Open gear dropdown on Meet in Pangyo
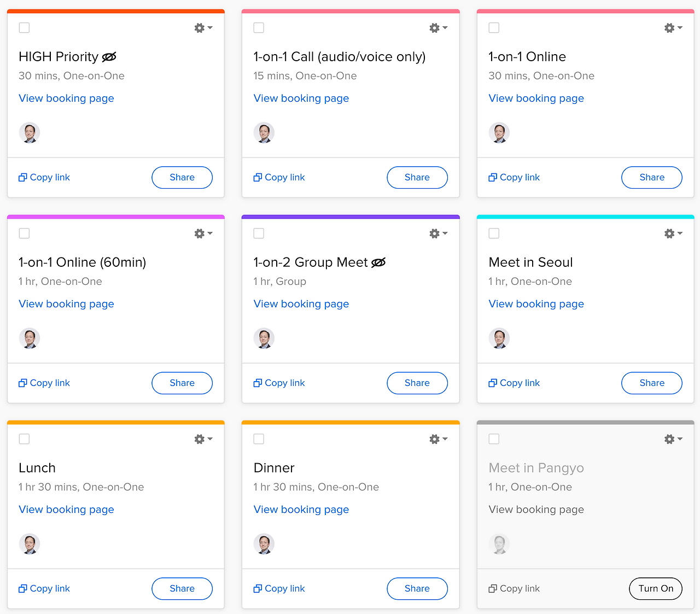Screen dimensions: 700x614 [673, 439]
